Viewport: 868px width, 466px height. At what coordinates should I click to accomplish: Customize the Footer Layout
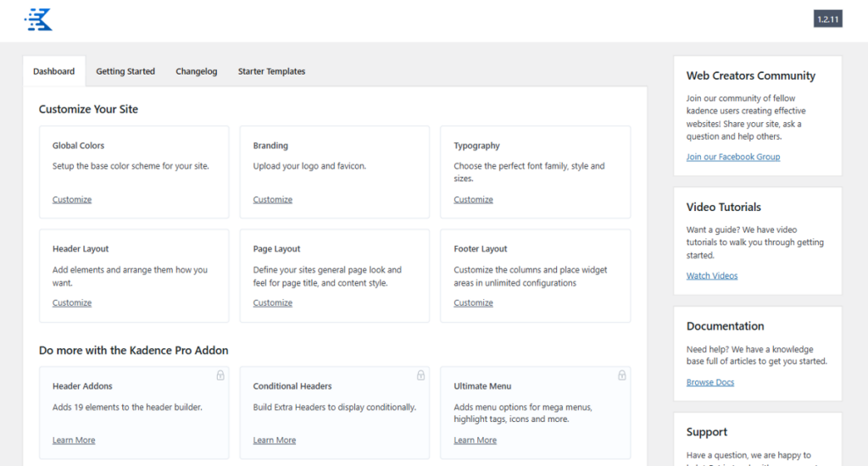(473, 302)
